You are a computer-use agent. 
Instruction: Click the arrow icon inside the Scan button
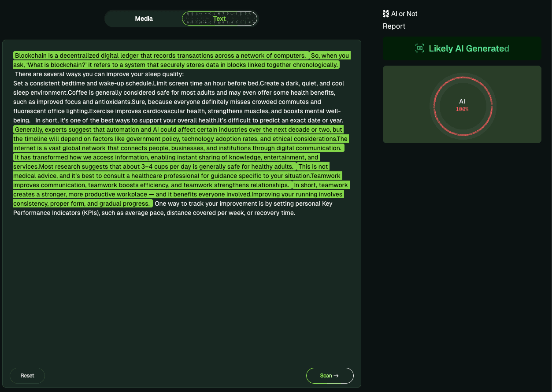[336, 376]
